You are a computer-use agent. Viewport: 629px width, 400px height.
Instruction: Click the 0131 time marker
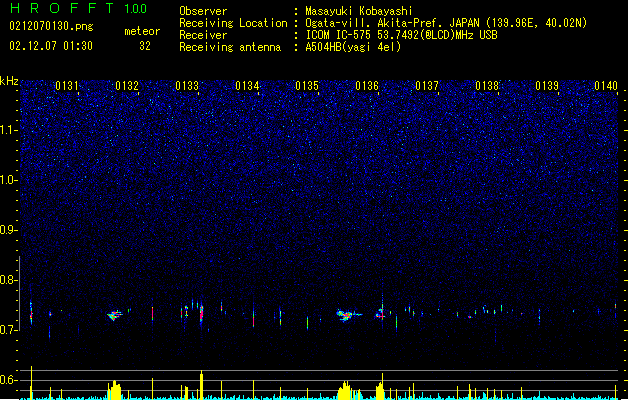point(67,85)
